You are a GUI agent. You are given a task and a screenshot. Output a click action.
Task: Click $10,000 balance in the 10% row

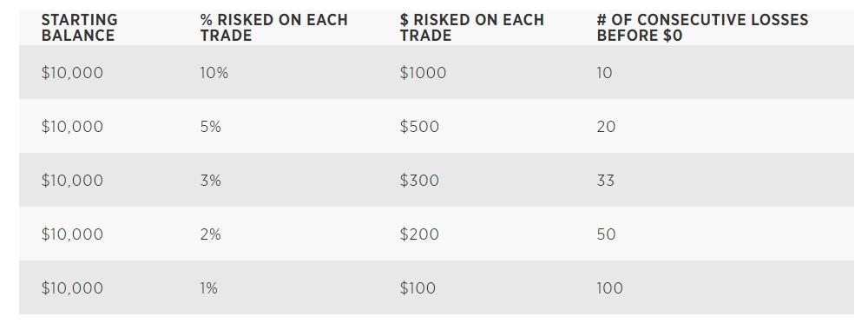click(72, 73)
